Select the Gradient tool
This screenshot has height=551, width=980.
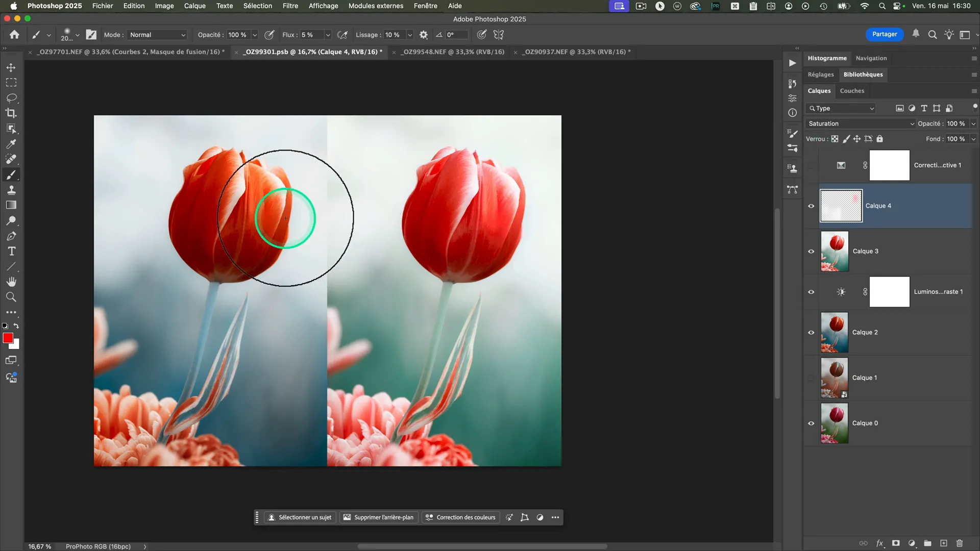pyautogui.click(x=11, y=205)
